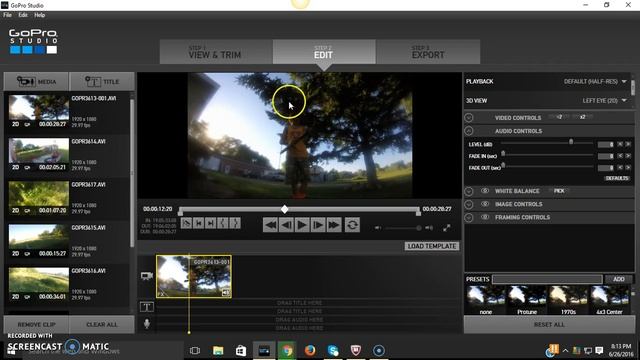Screen dimensions: 640x360
Task: Click the loud speaker volume icon
Action: point(429,228)
